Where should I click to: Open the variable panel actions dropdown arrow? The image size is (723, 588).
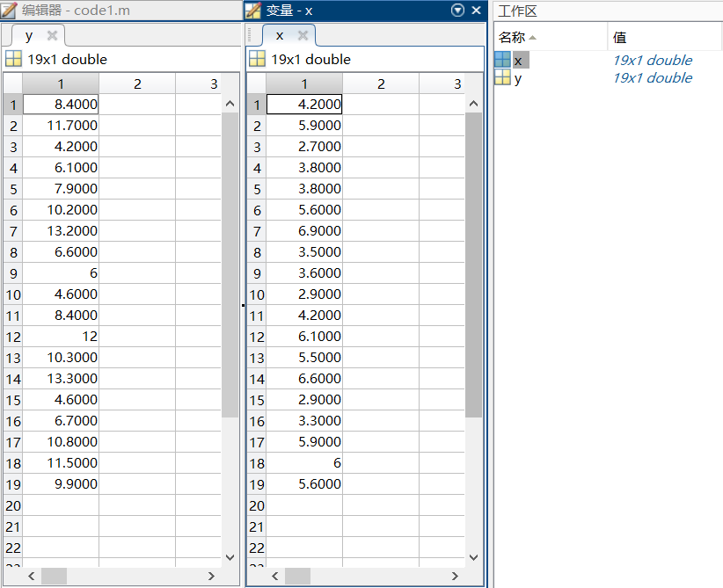(x=457, y=11)
